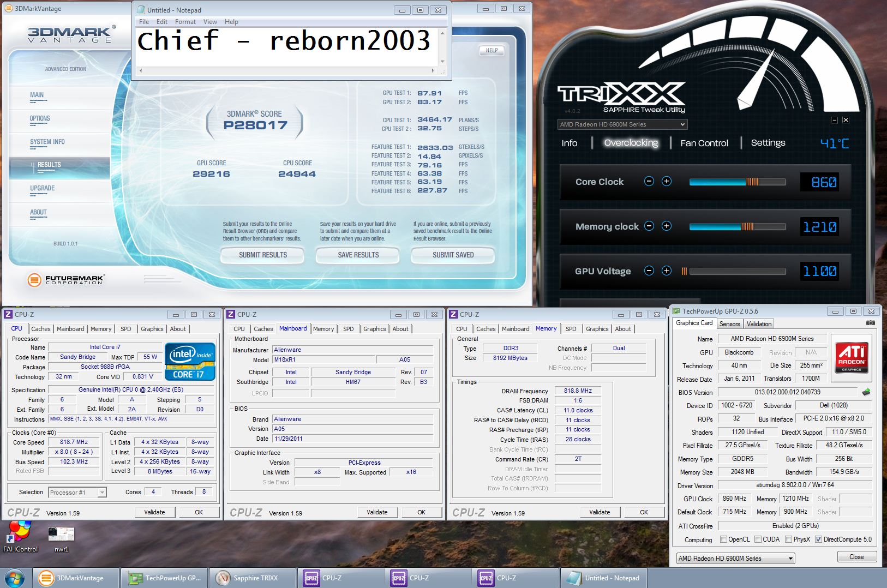Click GPU-Z screenshot camera icon
Viewport: 887px width, 588px height.
[871, 323]
